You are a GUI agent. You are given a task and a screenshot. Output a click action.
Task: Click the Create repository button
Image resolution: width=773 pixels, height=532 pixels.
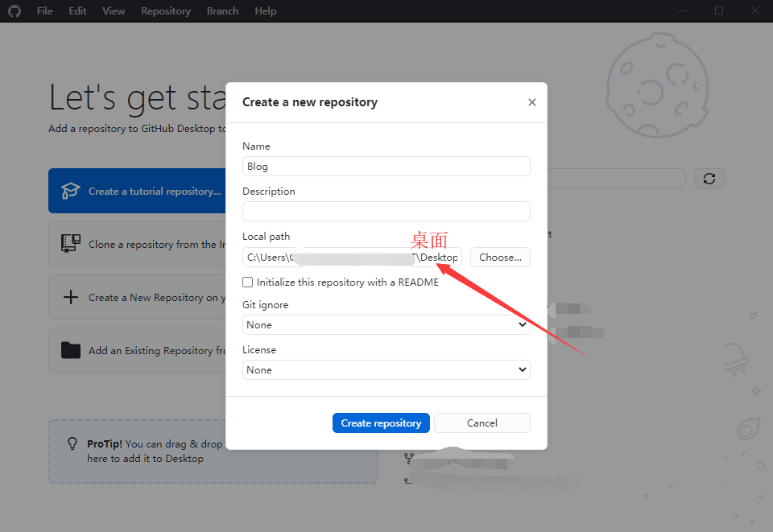pos(381,423)
